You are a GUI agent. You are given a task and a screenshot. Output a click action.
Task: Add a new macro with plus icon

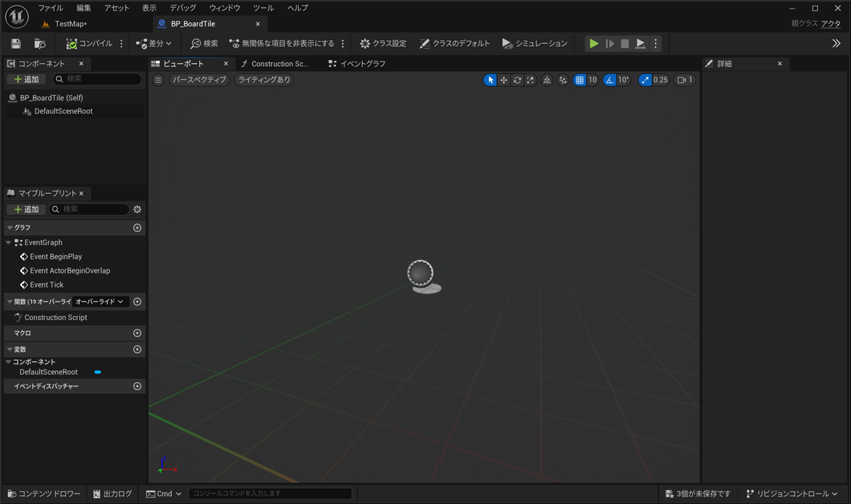coord(137,333)
